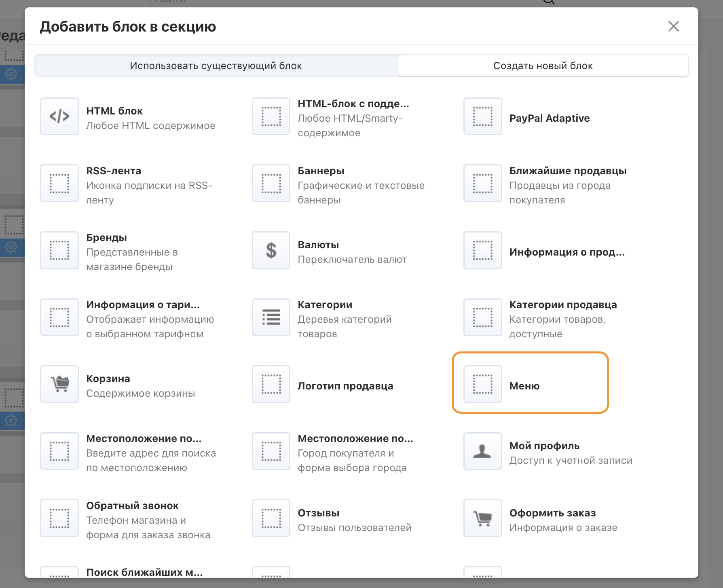Pick the Отзывы block
Image resolution: width=723 pixels, height=588 pixels.
coord(318,513)
